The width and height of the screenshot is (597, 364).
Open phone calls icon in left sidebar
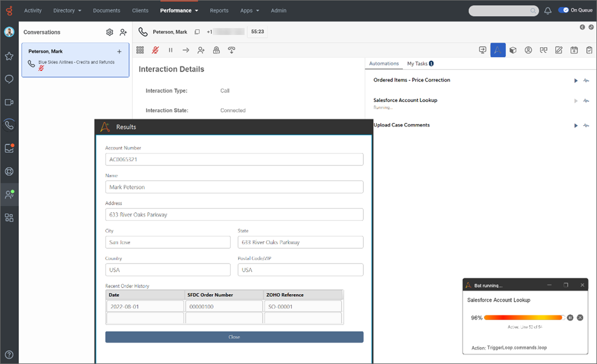coord(9,125)
